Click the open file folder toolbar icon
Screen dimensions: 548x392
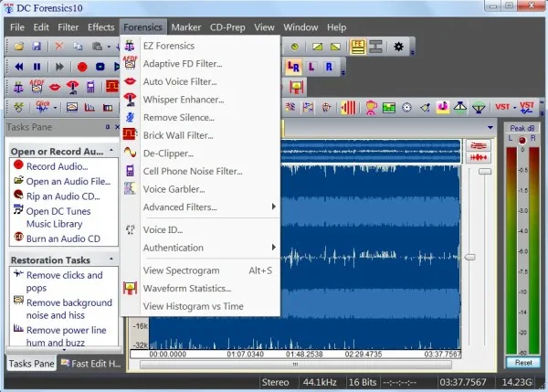click(19, 47)
